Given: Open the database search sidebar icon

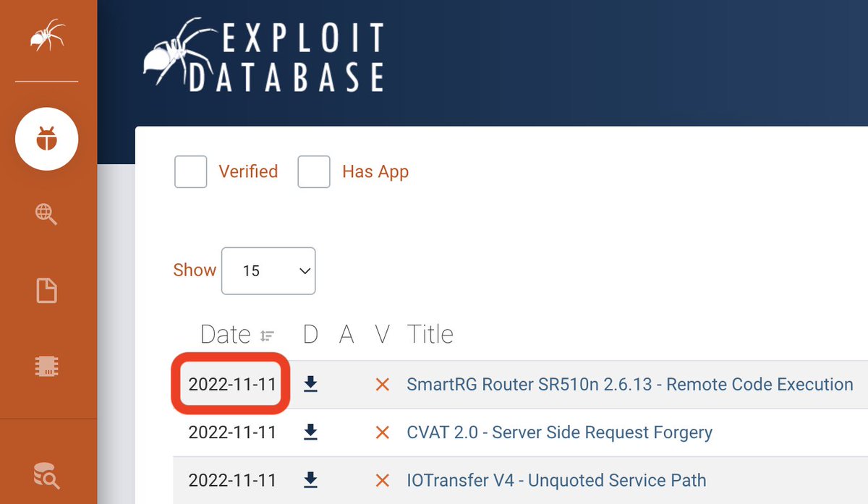Looking at the screenshot, I should [x=46, y=474].
